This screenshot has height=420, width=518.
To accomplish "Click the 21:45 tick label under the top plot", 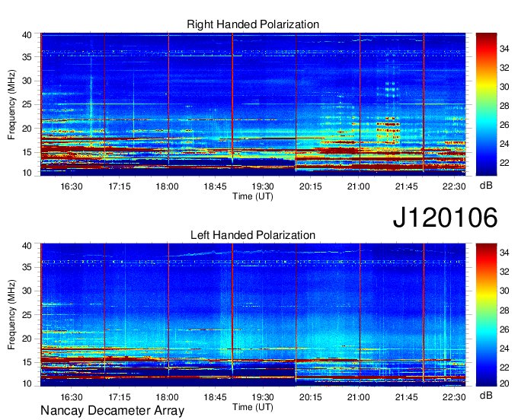I will (406, 186).
